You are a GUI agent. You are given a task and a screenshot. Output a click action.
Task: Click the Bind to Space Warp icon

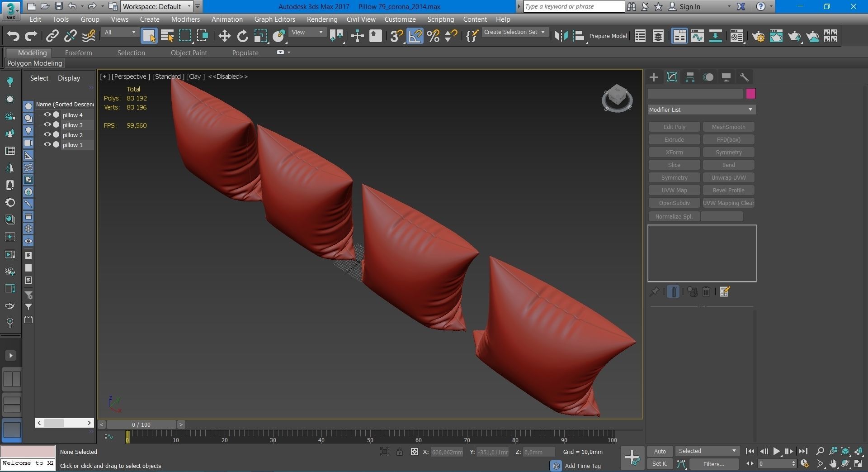pyautogui.click(x=89, y=36)
